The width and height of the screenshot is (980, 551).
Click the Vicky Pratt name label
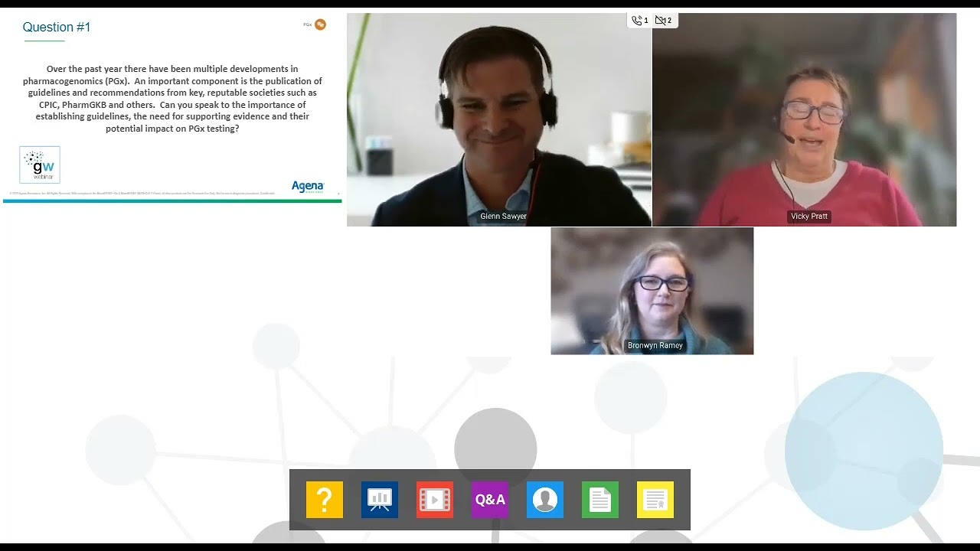coord(809,217)
